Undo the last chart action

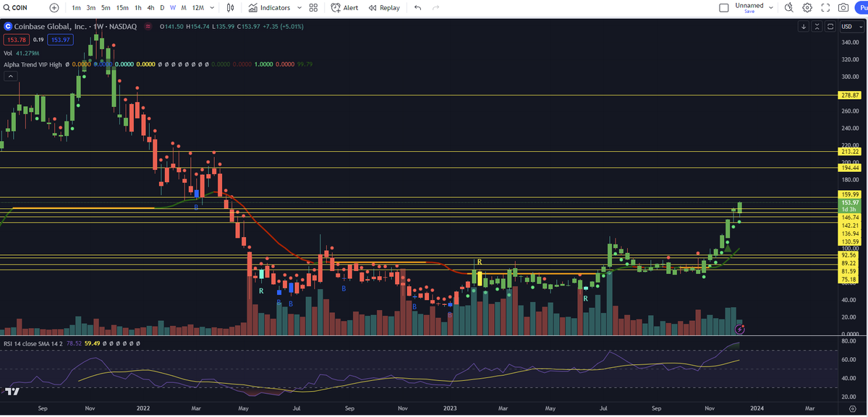coord(417,7)
